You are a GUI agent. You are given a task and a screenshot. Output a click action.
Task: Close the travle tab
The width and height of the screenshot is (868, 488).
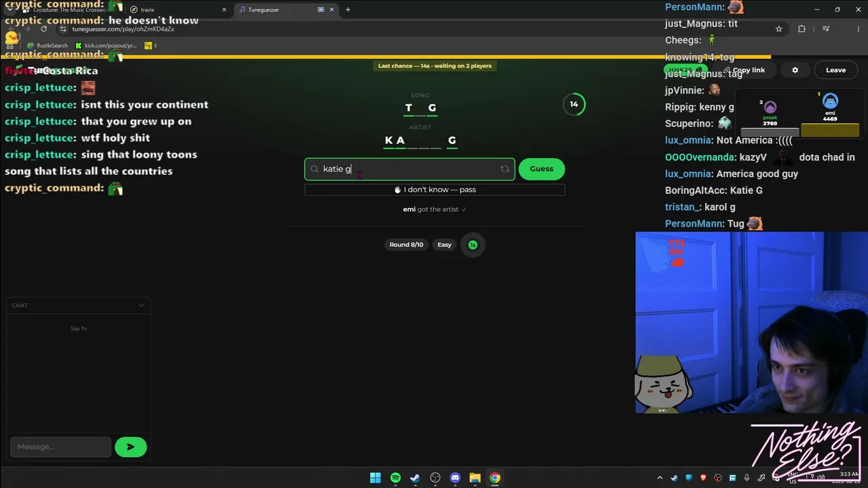(x=224, y=9)
